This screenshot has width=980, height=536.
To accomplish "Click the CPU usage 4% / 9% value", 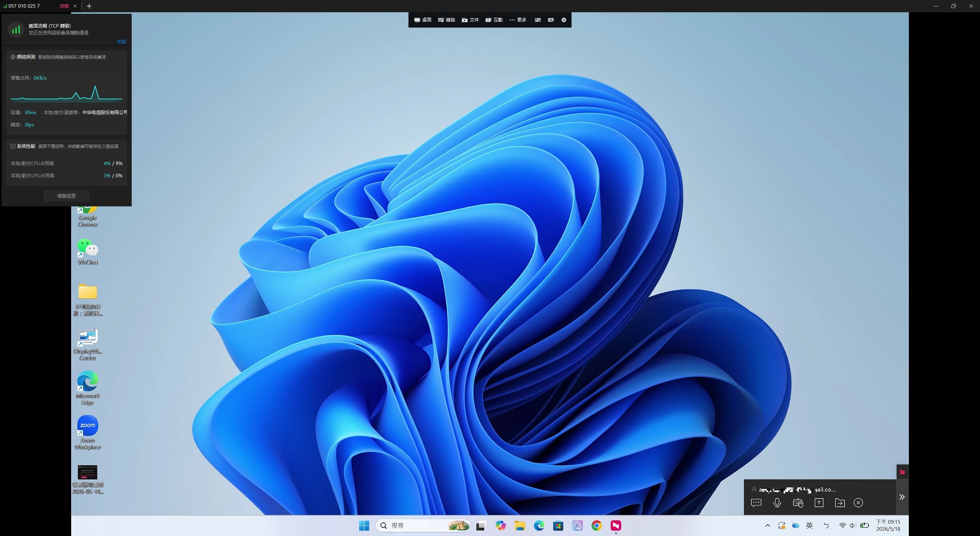I will pos(113,163).
